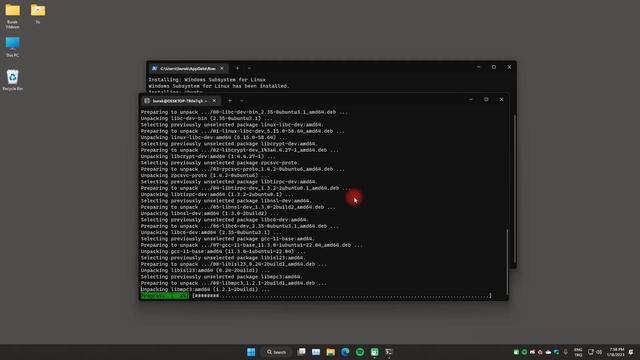The image size is (640, 360).
Task: Click the 'Installing: Windows Subsystem for Linux' line
Action: click(207, 80)
